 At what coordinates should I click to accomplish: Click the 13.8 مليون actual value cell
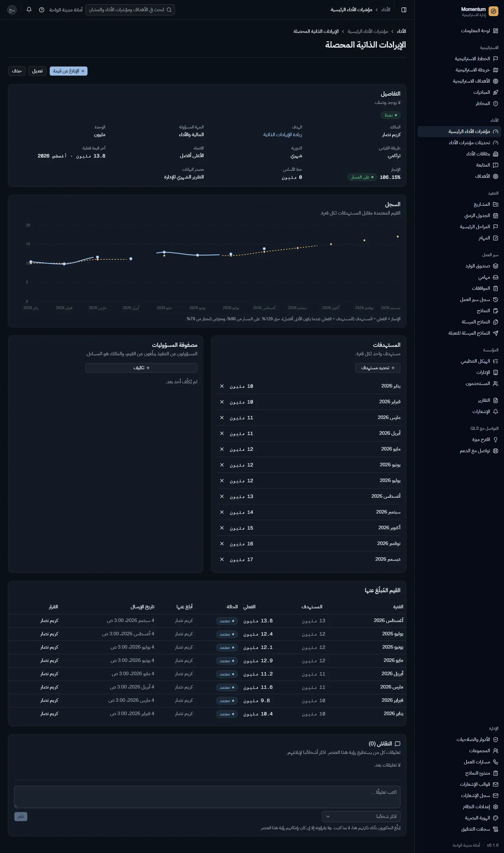tap(258, 621)
